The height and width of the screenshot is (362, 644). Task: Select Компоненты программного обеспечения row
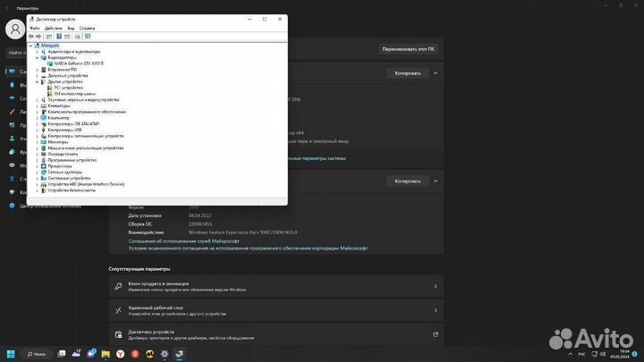tap(87, 112)
